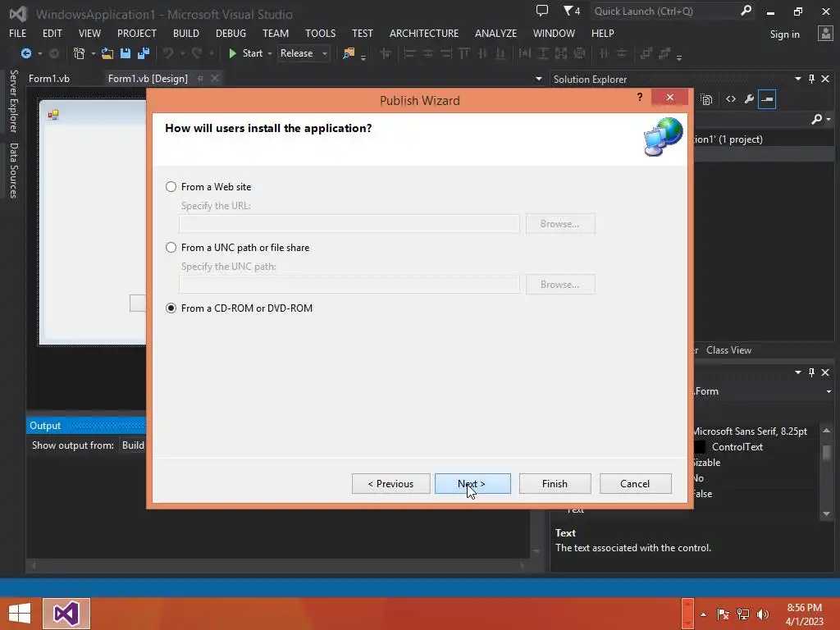Click the < Previous button
The width and height of the screenshot is (840, 630).
(390, 484)
